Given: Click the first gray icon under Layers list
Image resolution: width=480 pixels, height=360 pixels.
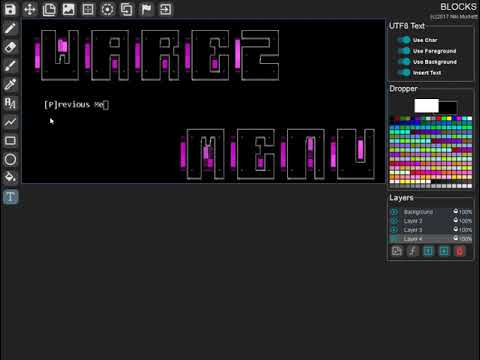Looking at the screenshot, I should pos(397,251).
